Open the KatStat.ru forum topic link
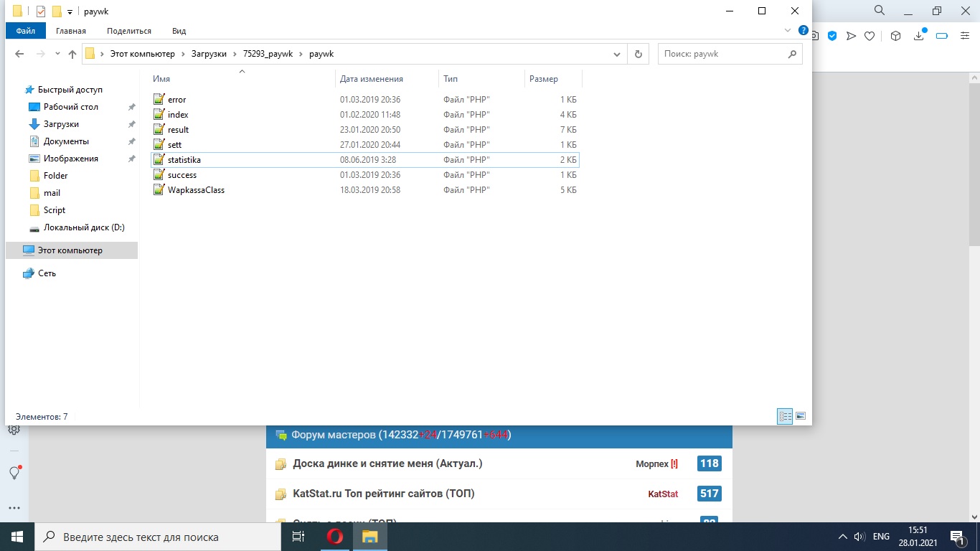This screenshot has height=551, width=980. click(x=383, y=494)
